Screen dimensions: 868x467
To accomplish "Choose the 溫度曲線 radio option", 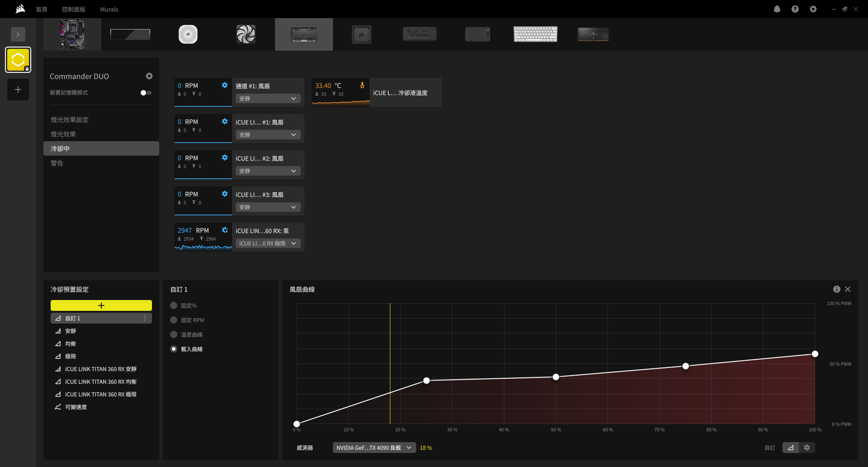I will (x=174, y=335).
